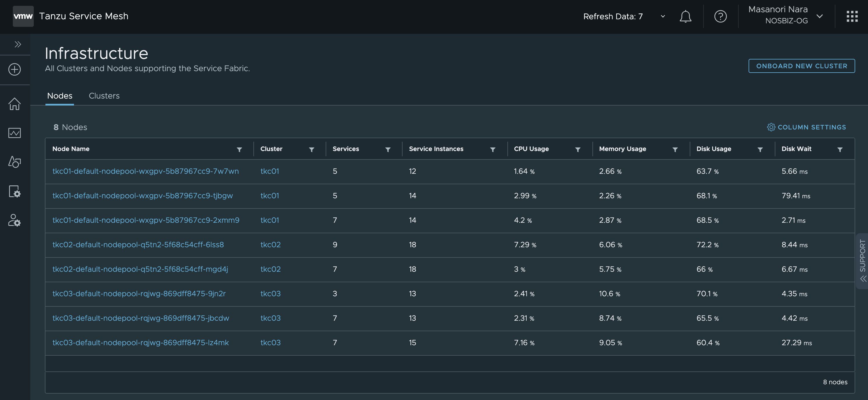Open tkc01 cluster link in 7w7wn row
This screenshot has width=868, height=400.
[x=269, y=171]
